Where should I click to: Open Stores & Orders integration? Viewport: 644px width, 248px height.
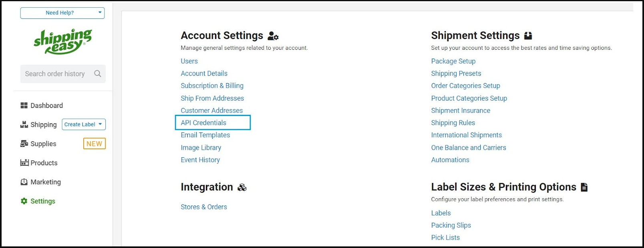(203, 207)
